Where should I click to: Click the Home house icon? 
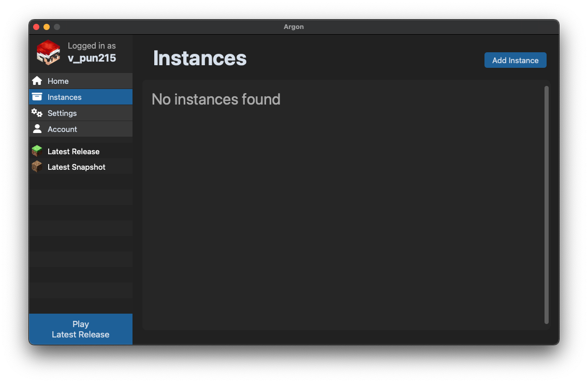click(x=37, y=81)
